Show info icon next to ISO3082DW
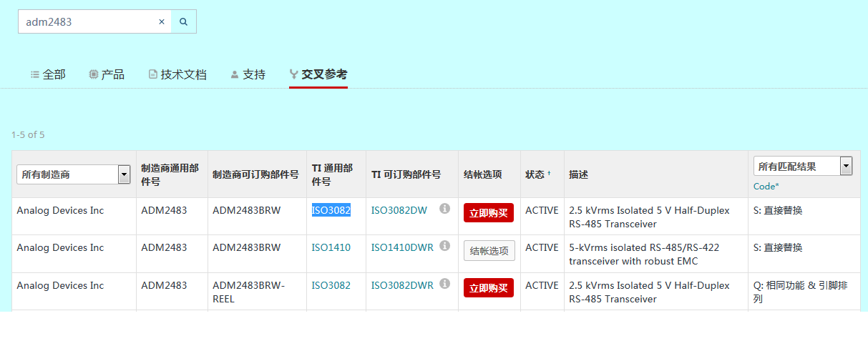Viewport: 868px width, 346px height. pos(444,209)
